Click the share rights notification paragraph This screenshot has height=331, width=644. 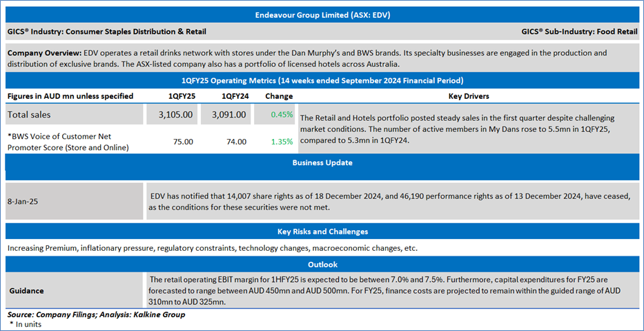pos(389,202)
